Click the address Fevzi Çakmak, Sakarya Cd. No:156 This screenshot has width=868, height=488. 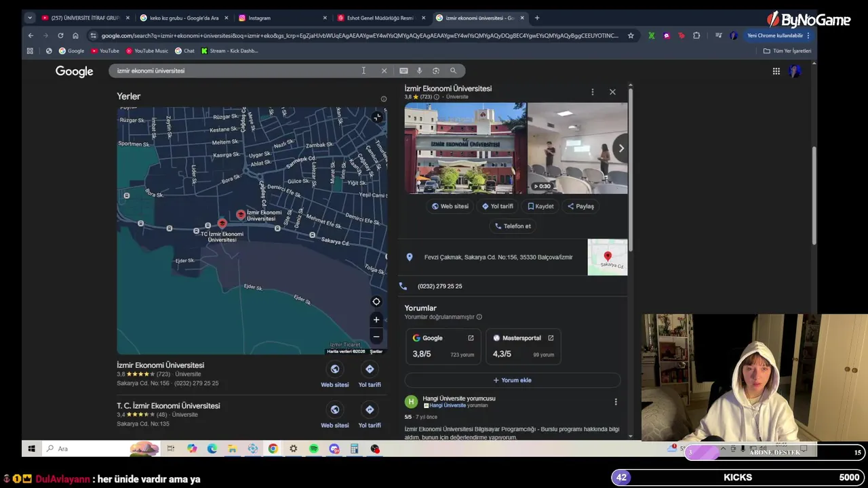(498, 257)
